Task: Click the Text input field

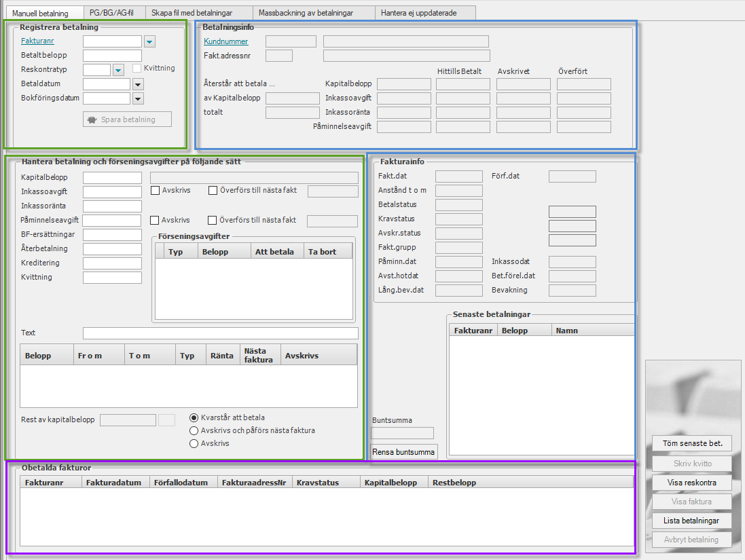Action: point(221,333)
